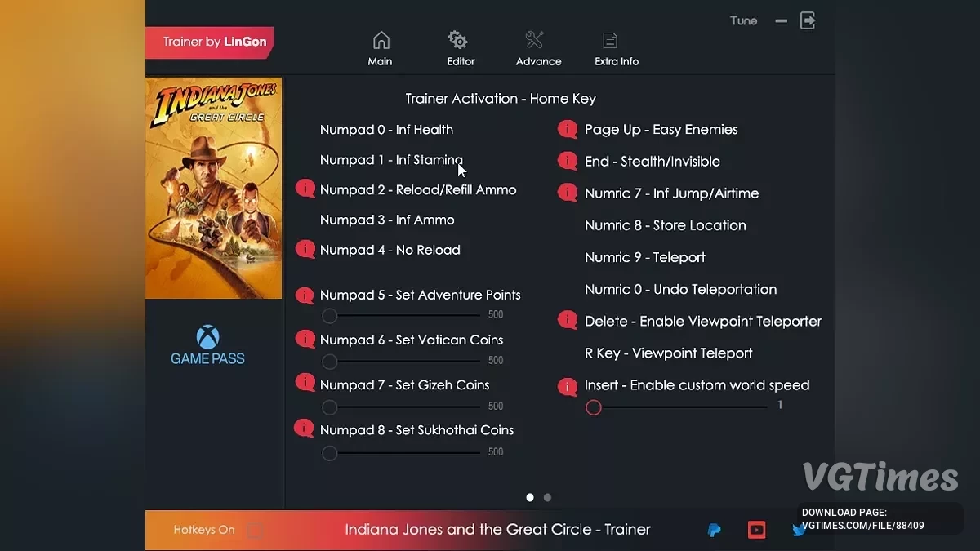980x551 pixels.
Task: Click the Adventure Points slider handle
Action: pos(330,316)
